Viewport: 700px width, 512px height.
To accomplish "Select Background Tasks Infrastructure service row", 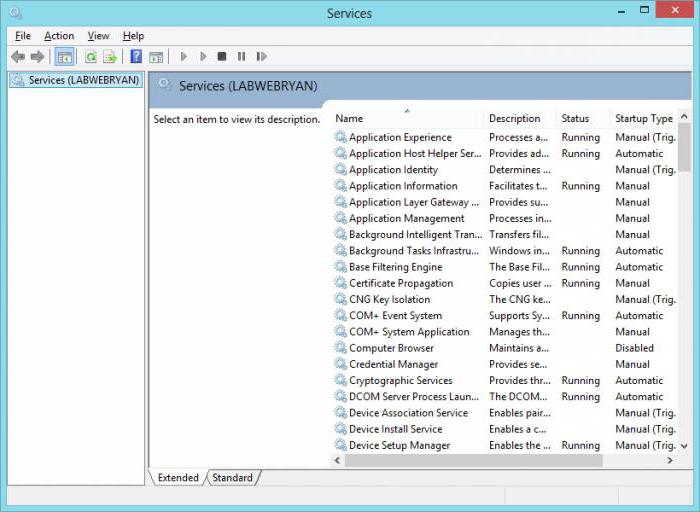I will [505, 251].
